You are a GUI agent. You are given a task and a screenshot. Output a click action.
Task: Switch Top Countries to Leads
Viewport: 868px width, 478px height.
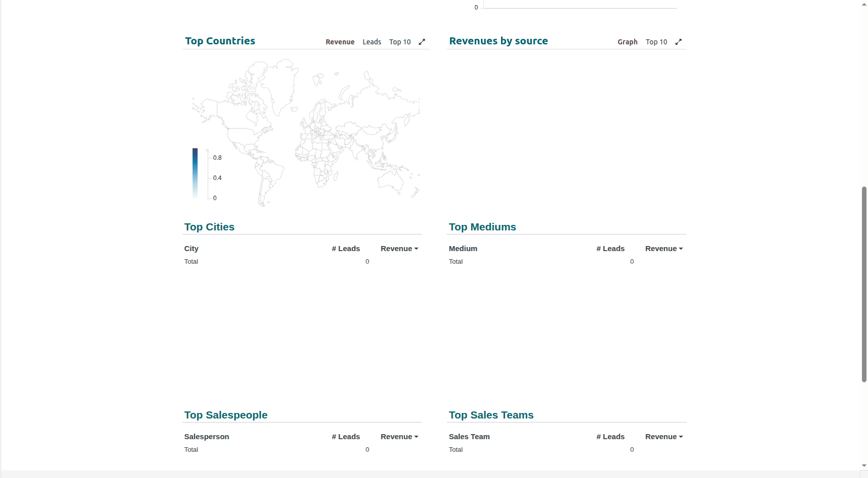(x=372, y=42)
